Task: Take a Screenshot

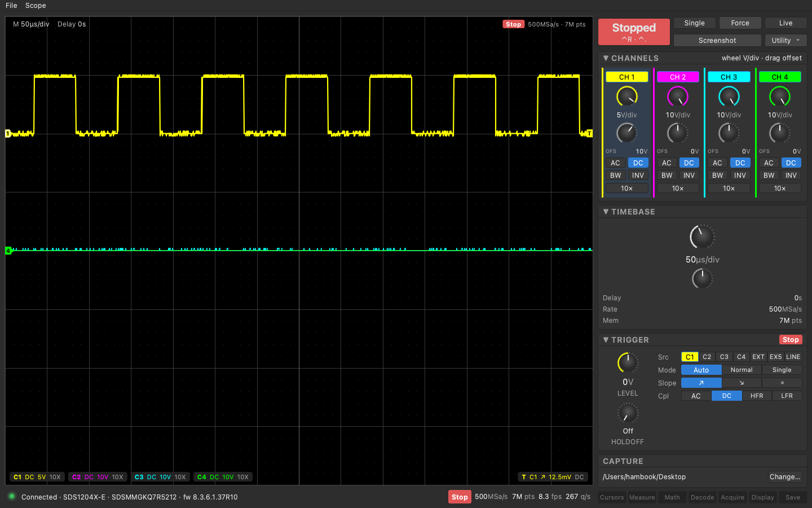Action: pyautogui.click(x=717, y=40)
